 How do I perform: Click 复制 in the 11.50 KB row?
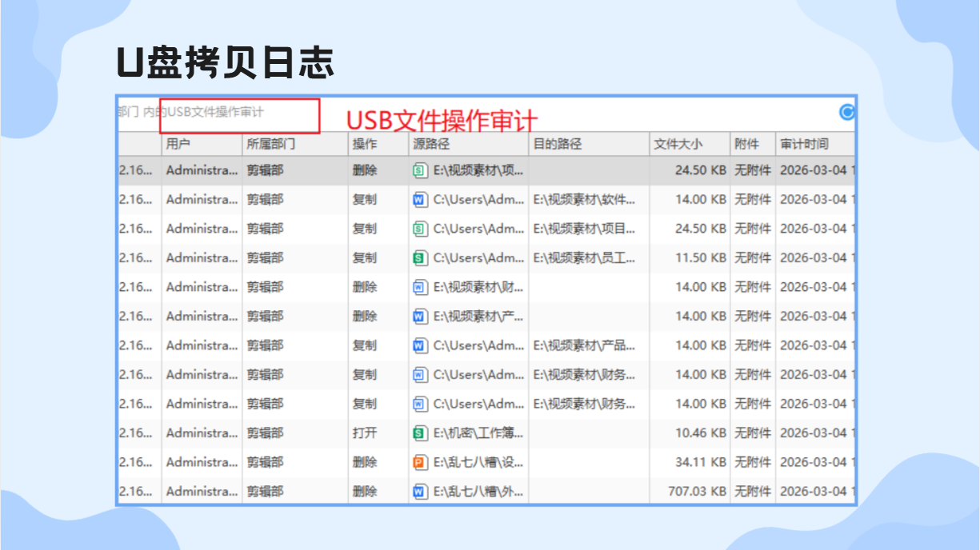point(365,258)
